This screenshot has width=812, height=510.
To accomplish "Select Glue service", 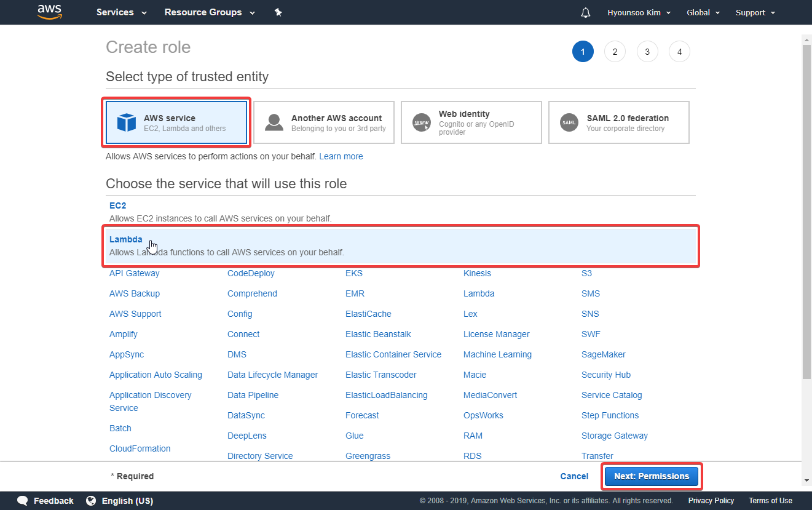I will (355, 436).
